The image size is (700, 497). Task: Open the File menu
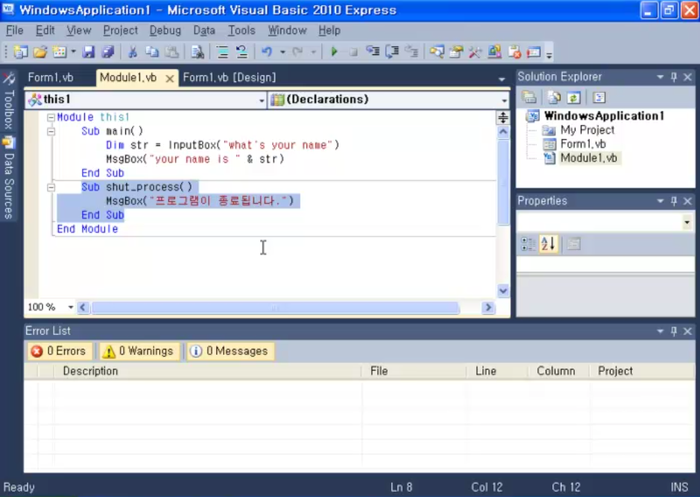[x=15, y=30]
